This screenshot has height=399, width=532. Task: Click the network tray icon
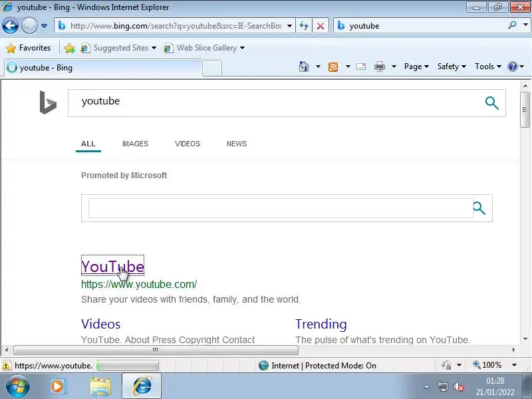pos(442,386)
